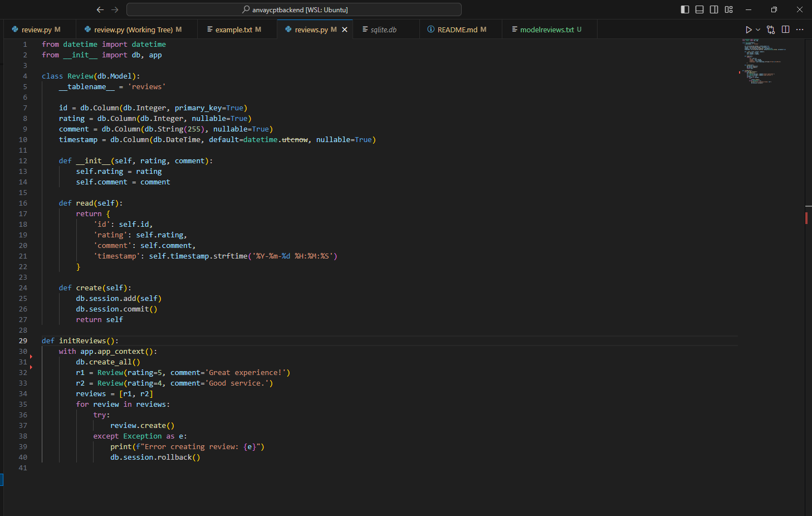Click 'commit' in db.session.commit()
Viewport: 812px width, 516px height.
(x=136, y=309)
